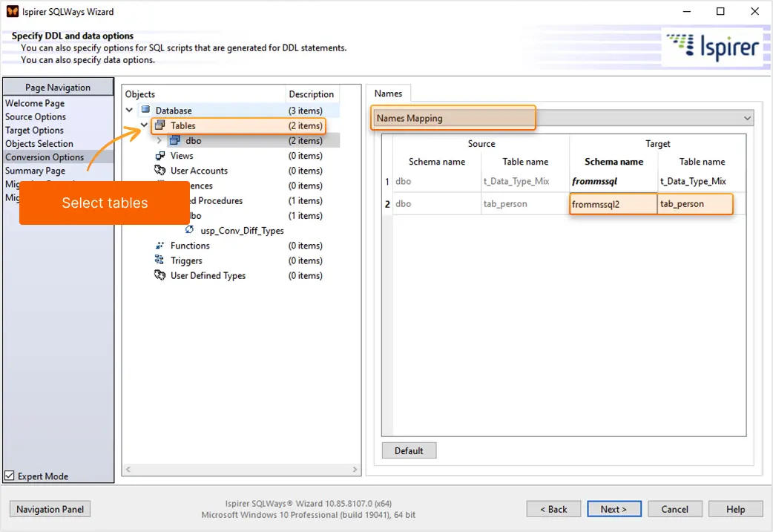Viewport: 773px width, 532px height.
Task: Click the Objects column header
Action: tap(204, 93)
